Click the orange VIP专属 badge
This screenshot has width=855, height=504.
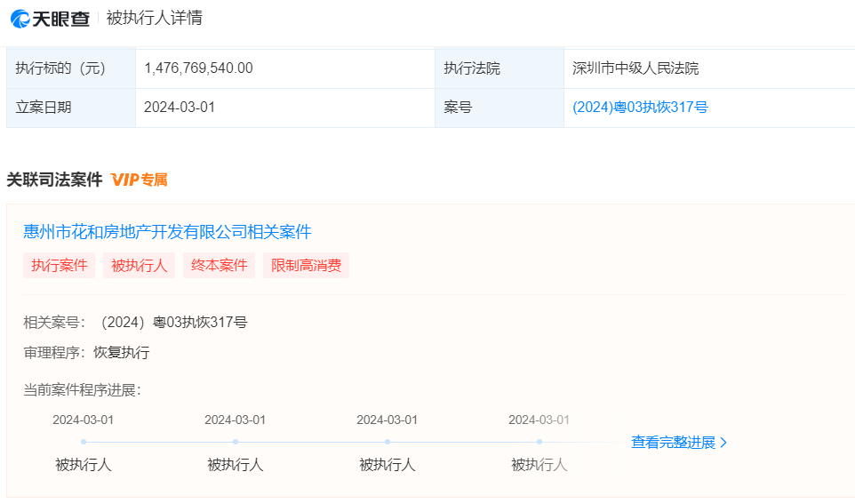(x=140, y=180)
